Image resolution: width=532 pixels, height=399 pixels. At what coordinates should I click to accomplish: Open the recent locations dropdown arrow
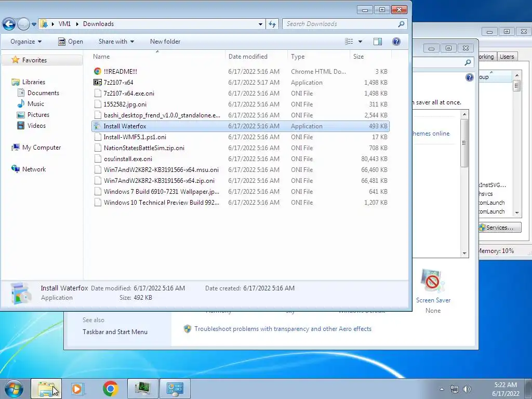34,24
